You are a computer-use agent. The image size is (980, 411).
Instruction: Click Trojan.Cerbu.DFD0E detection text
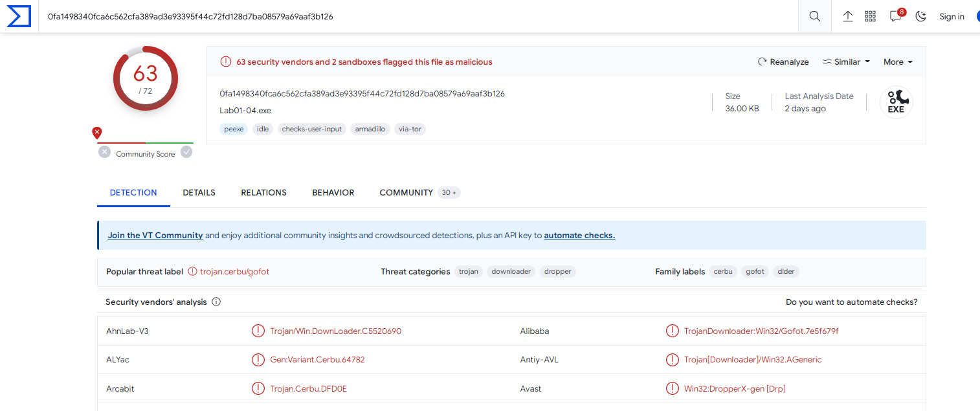pos(309,389)
